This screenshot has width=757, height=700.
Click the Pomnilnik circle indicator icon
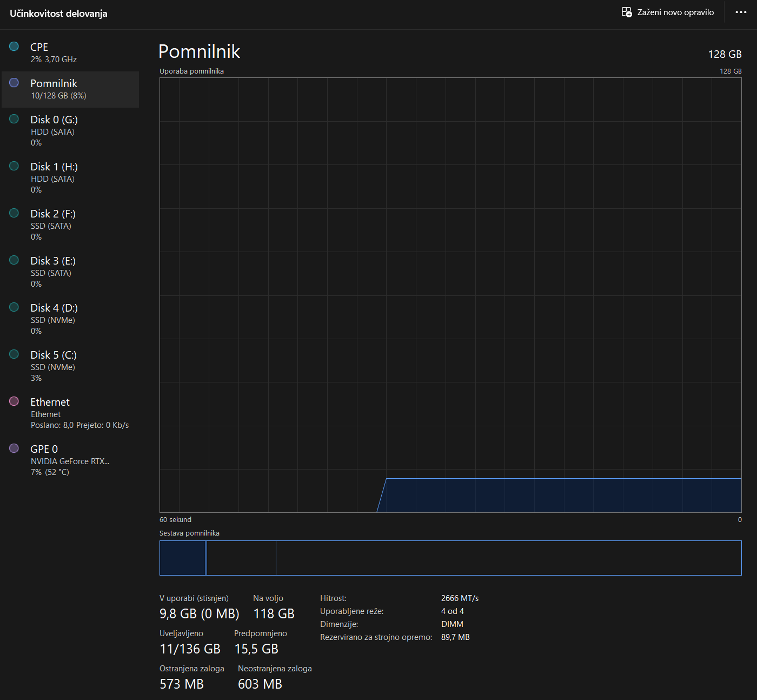pyautogui.click(x=14, y=83)
